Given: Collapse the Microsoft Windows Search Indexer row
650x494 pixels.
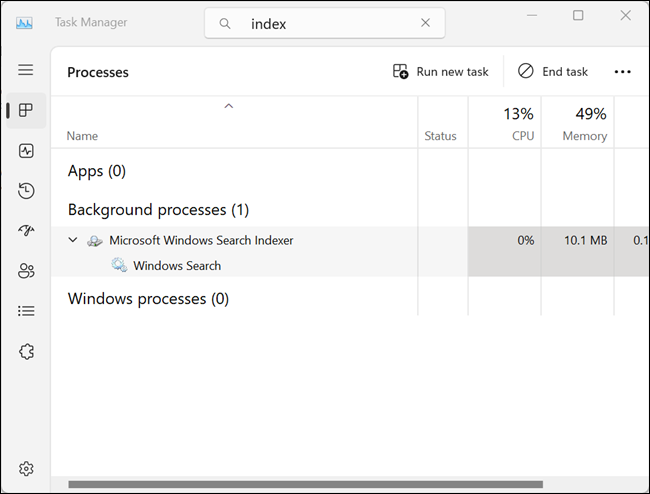Looking at the screenshot, I should pos(73,240).
